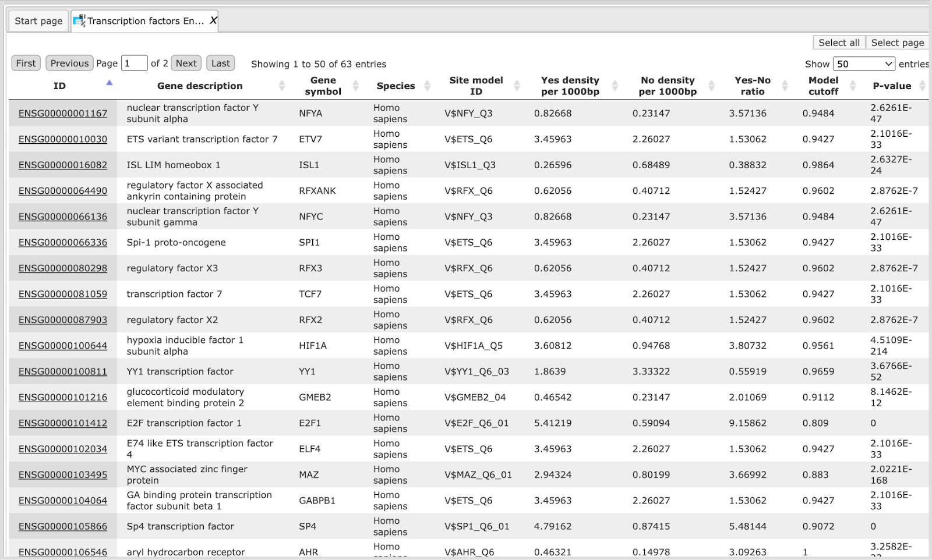Viewport: 932px width, 560px height.
Task: Select the Transcription factors Enrichment tab
Action: pos(146,21)
